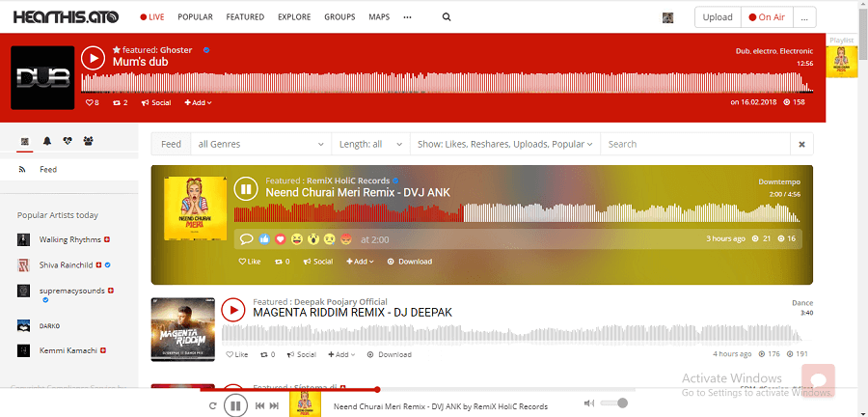Viewport: 868px width, 417px height.
Task: Expand the all Genres dropdown
Action: (260, 144)
